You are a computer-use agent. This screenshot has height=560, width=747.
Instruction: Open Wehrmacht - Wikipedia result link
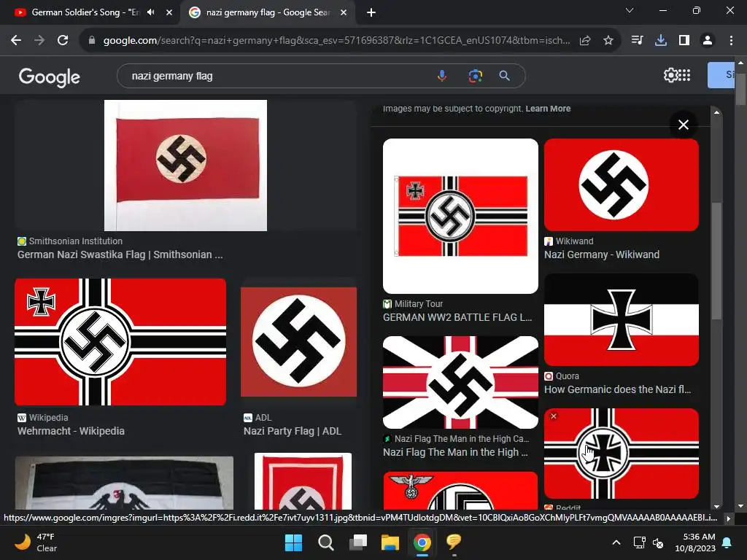pos(71,431)
